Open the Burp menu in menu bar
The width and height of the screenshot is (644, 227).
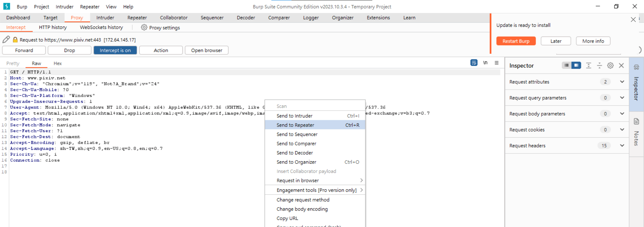point(22,7)
